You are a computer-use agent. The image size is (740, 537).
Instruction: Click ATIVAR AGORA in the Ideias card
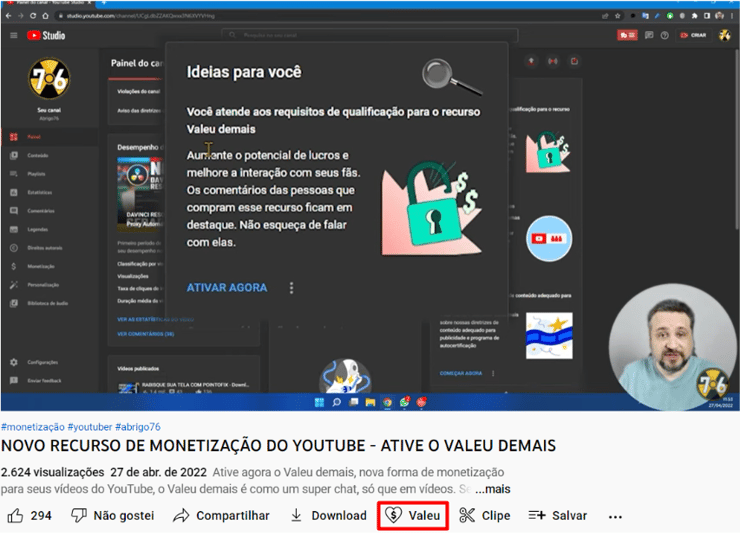(227, 288)
